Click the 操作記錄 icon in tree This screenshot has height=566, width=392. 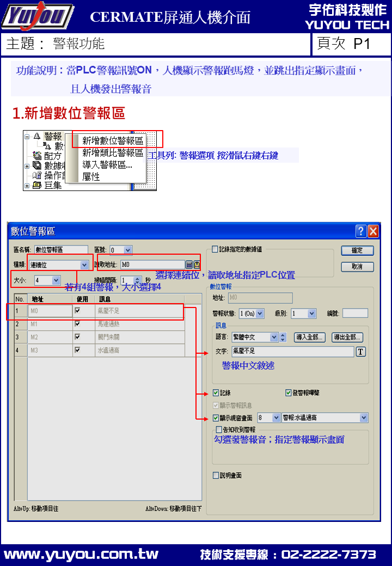tap(37, 175)
